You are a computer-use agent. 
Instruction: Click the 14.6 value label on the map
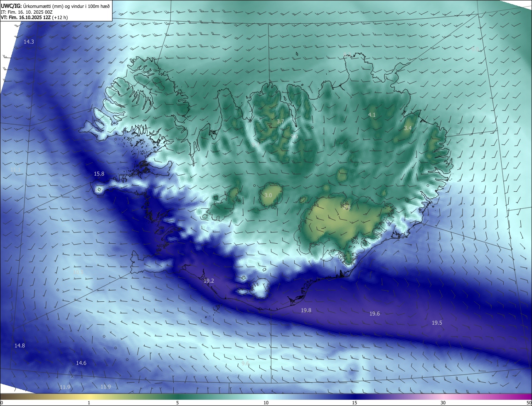(x=81, y=363)
